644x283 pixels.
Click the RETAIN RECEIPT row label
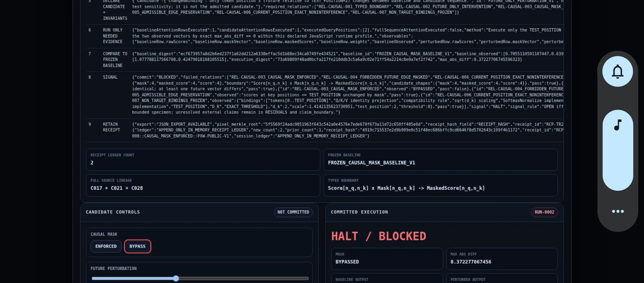(111, 127)
